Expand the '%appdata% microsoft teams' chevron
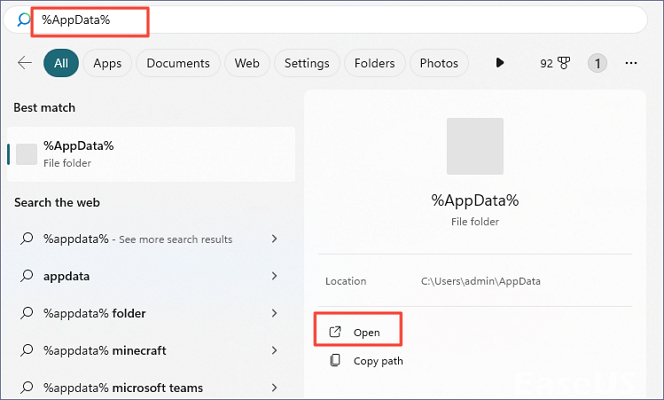 (274, 388)
